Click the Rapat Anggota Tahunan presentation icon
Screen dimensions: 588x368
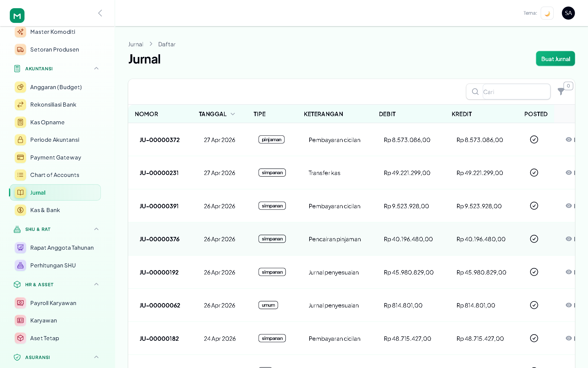(20, 248)
